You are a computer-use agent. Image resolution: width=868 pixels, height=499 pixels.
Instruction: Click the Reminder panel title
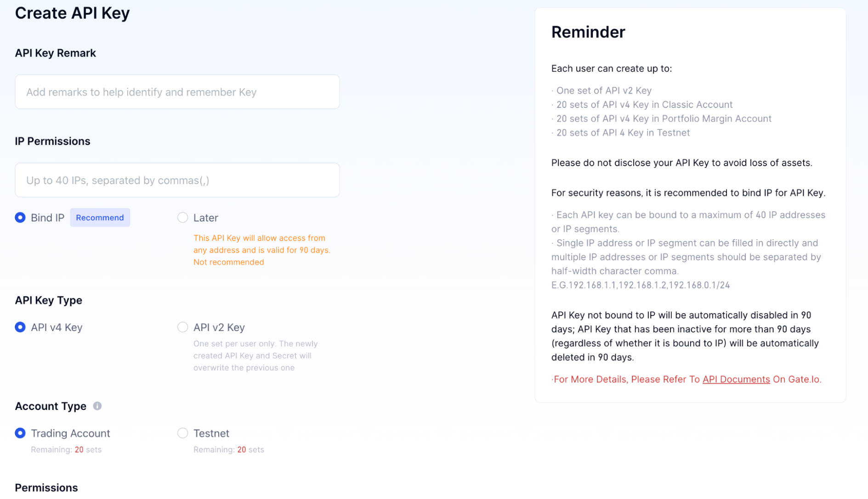click(x=588, y=32)
